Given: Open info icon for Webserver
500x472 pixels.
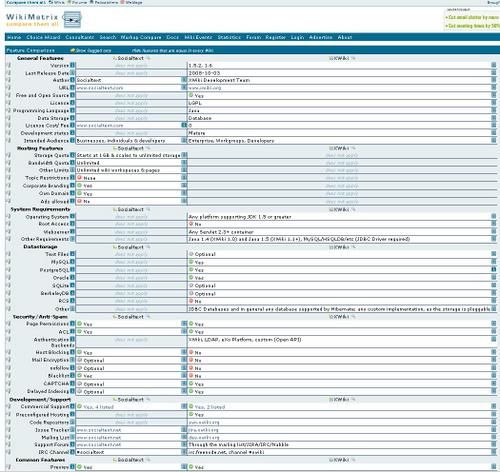Looking at the screenshot, I should (x=72, y=231).
